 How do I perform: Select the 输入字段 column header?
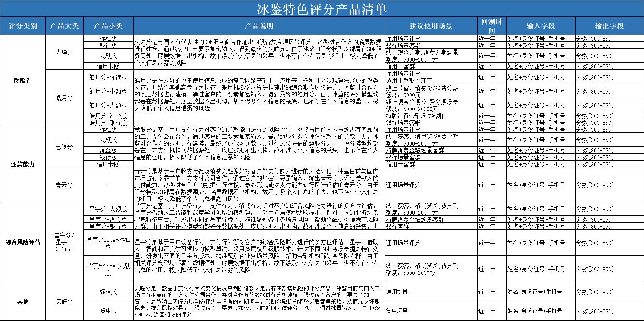click(541, 26)
